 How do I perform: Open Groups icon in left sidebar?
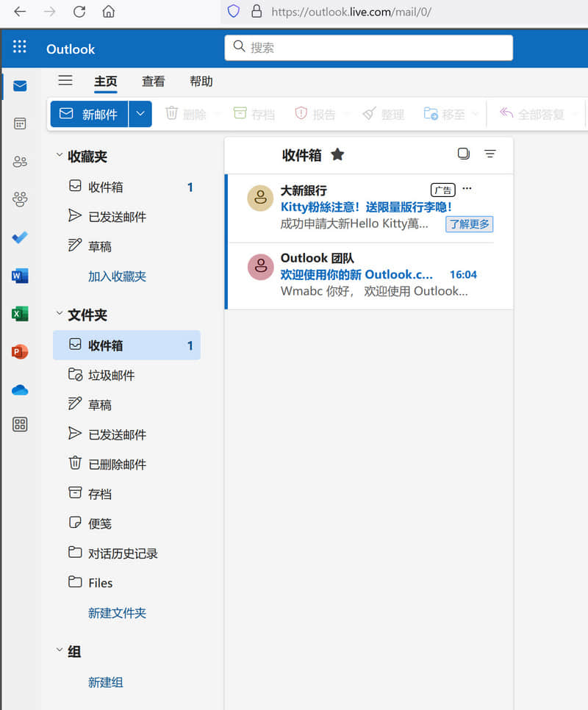coord(20,198)
